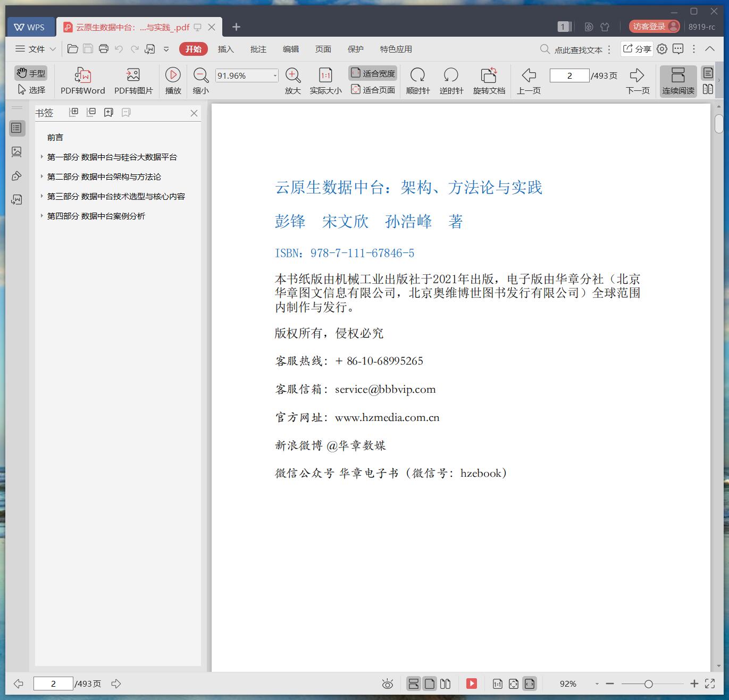The image size is (729, 700).
Task: Open the WPS home tab
Action: [x=30, y=27]
